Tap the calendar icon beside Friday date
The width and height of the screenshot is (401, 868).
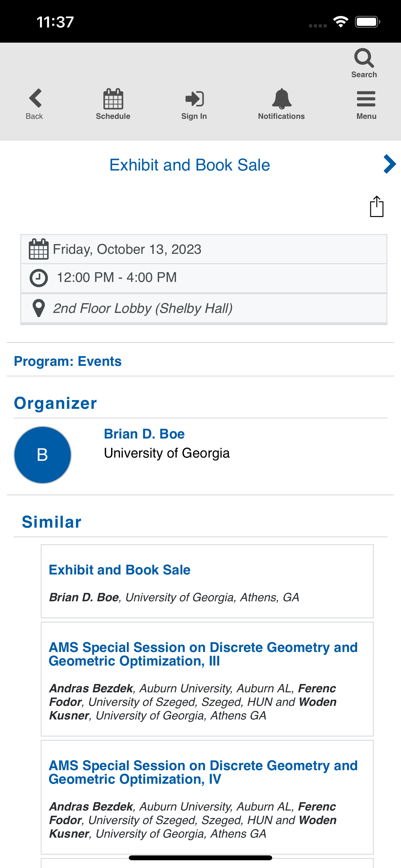[39, 249]
